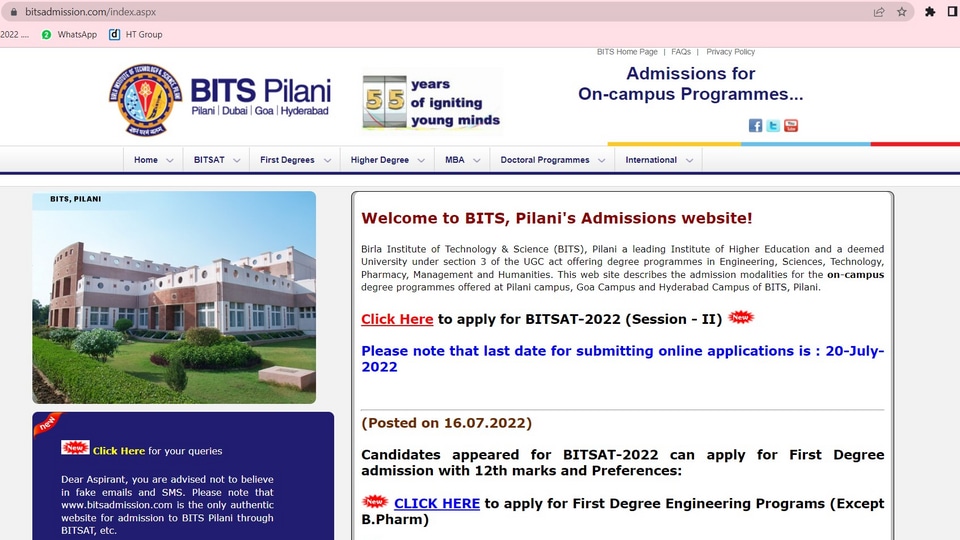Open the WhatsApp bookmark
The width and height of the screenshot is (960, 540).
[x=69, y=34]
